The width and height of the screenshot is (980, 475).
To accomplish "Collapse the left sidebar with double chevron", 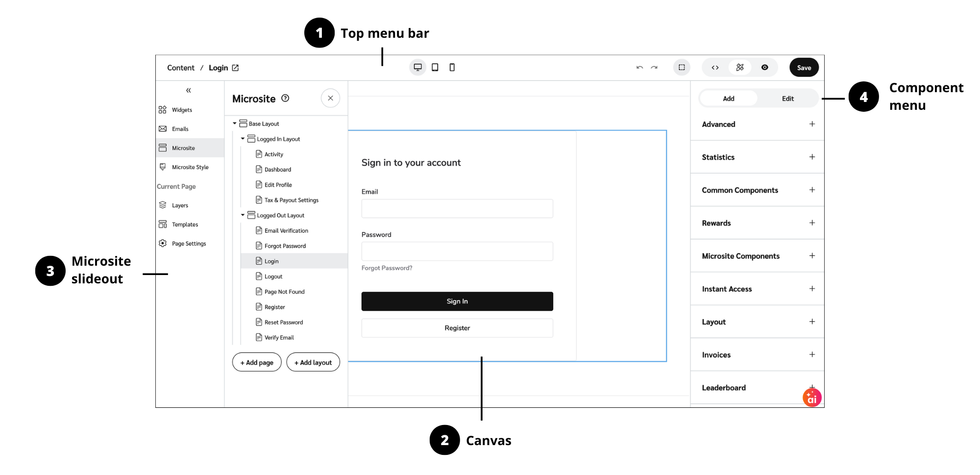I will coord(189,91).
